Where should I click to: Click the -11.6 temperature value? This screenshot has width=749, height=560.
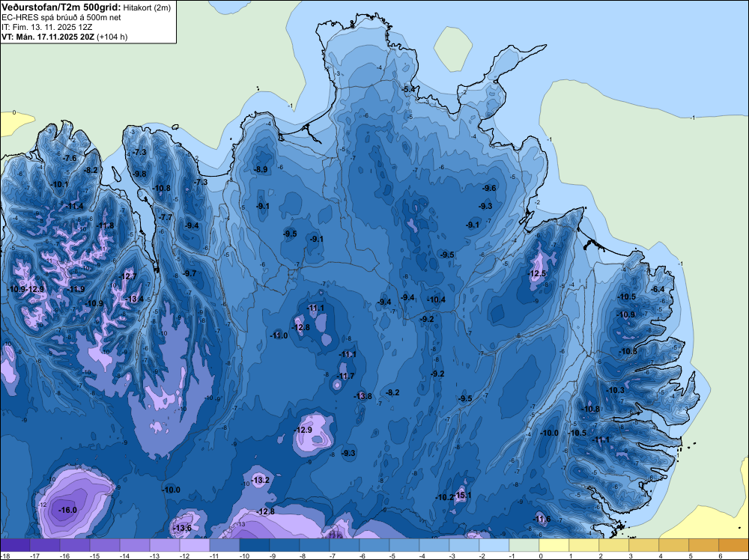tap(542, 520)
